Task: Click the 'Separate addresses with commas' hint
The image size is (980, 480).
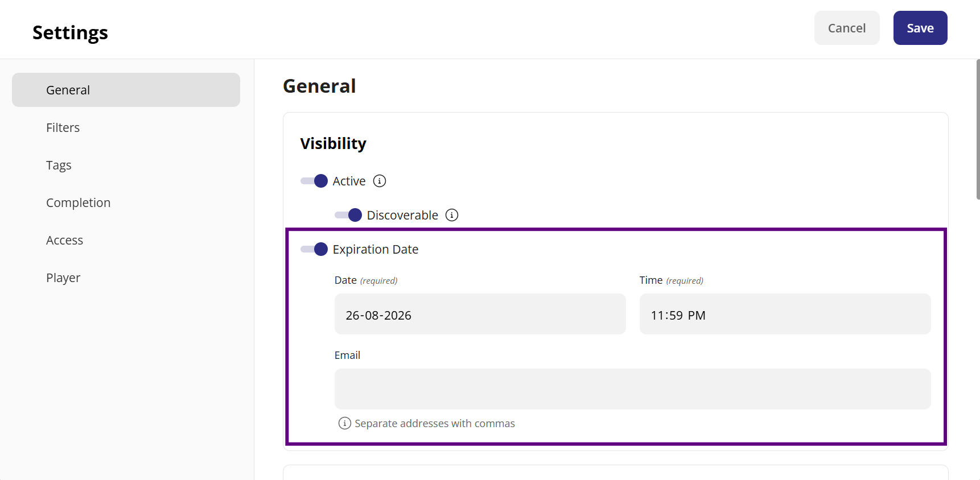Action: click(x=435, y=423)
